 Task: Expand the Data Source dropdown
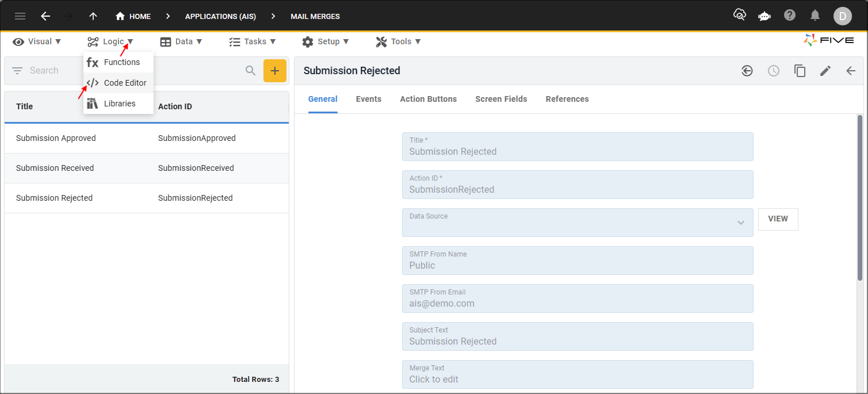741,223
